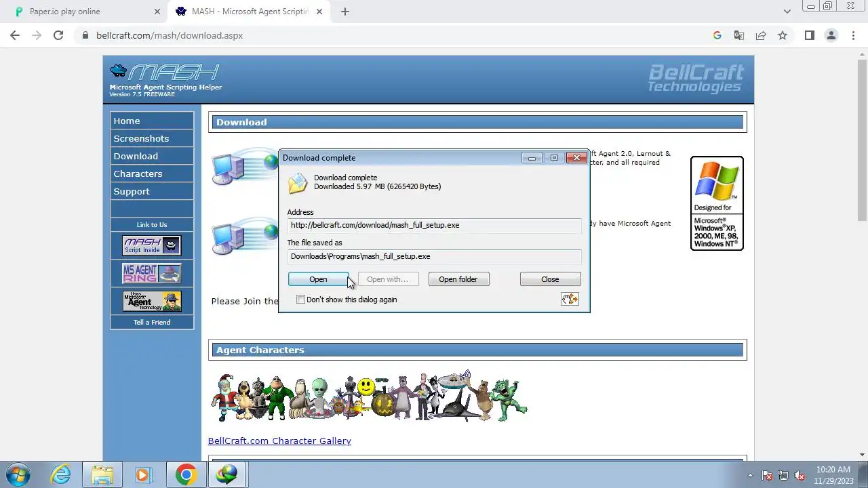The image size is (868, 488).
Task: Show hidden system tray icons
Action: 750,475
